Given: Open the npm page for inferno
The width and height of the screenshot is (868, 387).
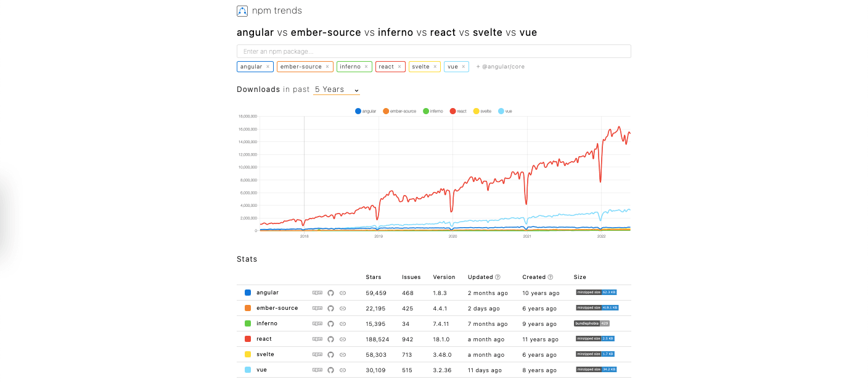Looking at the screenshot, I should [x=317, y=323].
